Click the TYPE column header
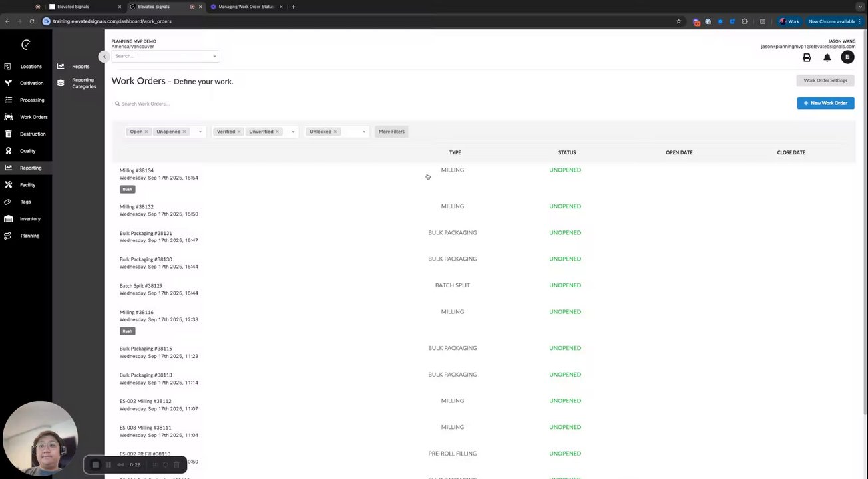 (455, 152)
